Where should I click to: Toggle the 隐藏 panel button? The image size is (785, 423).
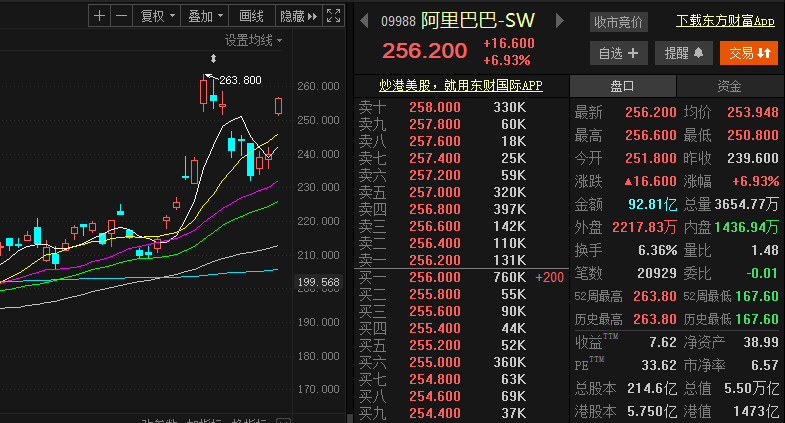click(298, 16)
